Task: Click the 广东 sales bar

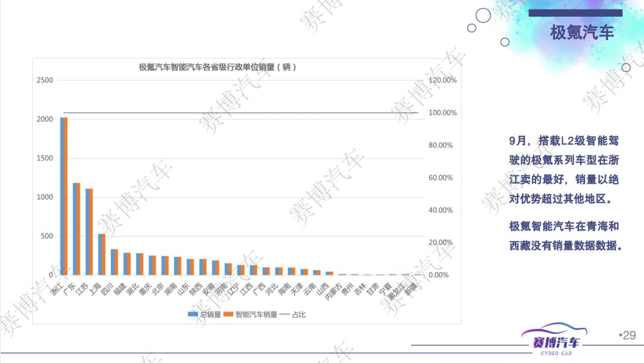Action: pos(76,229)
